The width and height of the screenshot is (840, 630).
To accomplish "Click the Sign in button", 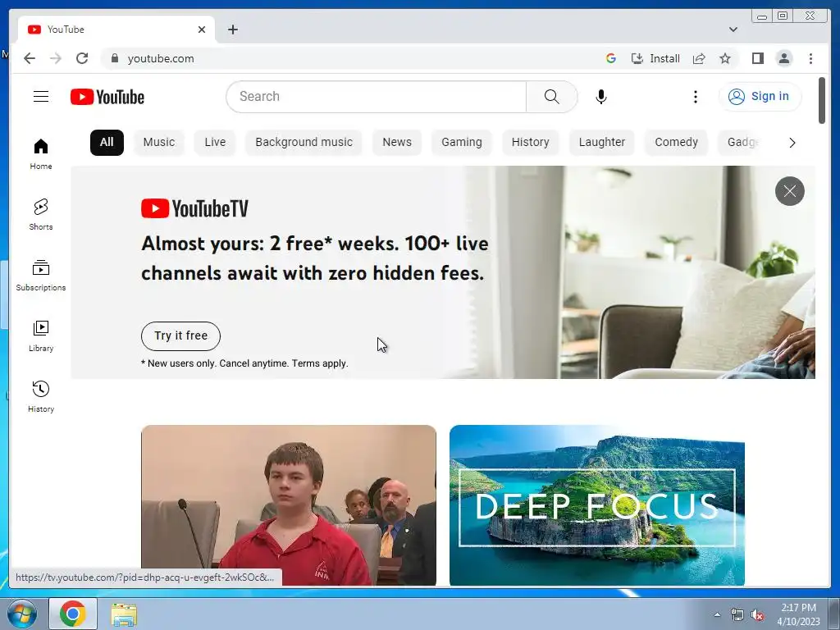I will coord(760,97).
